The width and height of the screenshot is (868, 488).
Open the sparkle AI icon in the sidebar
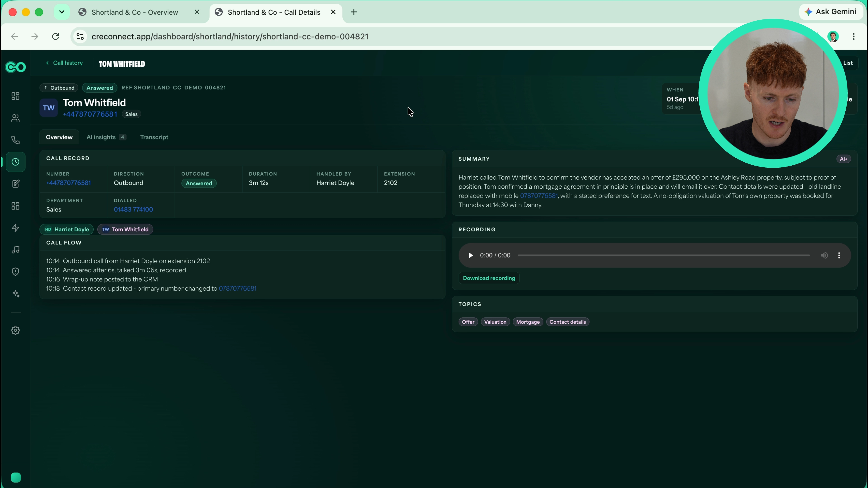[x=16, y=294]
